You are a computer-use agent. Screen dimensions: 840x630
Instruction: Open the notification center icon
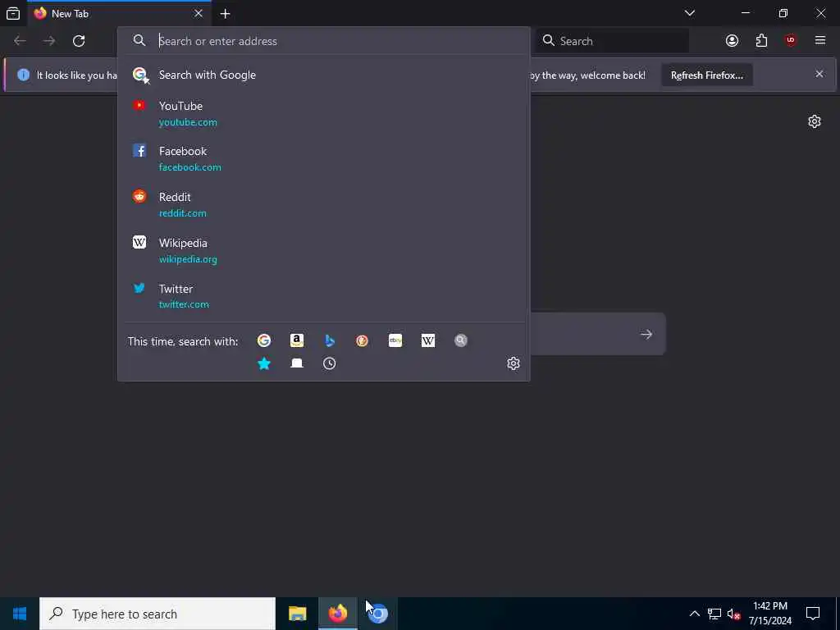pos(813,614)
